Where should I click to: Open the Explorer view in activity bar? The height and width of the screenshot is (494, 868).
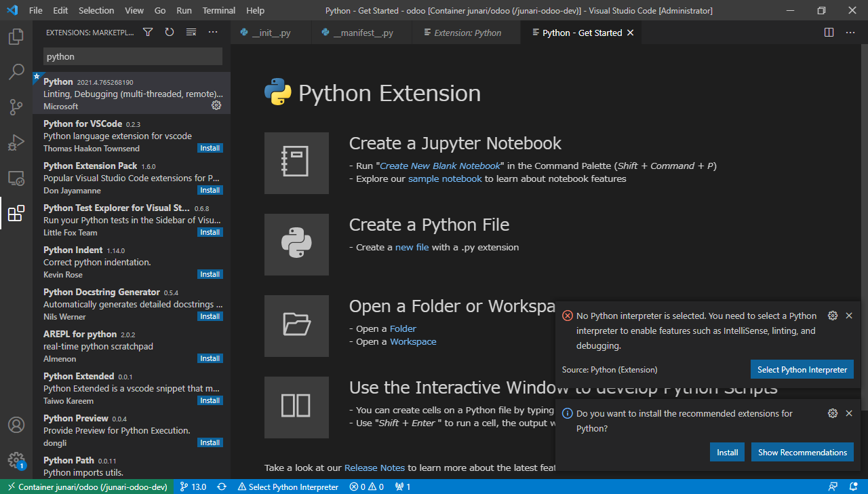click(16, 37)
